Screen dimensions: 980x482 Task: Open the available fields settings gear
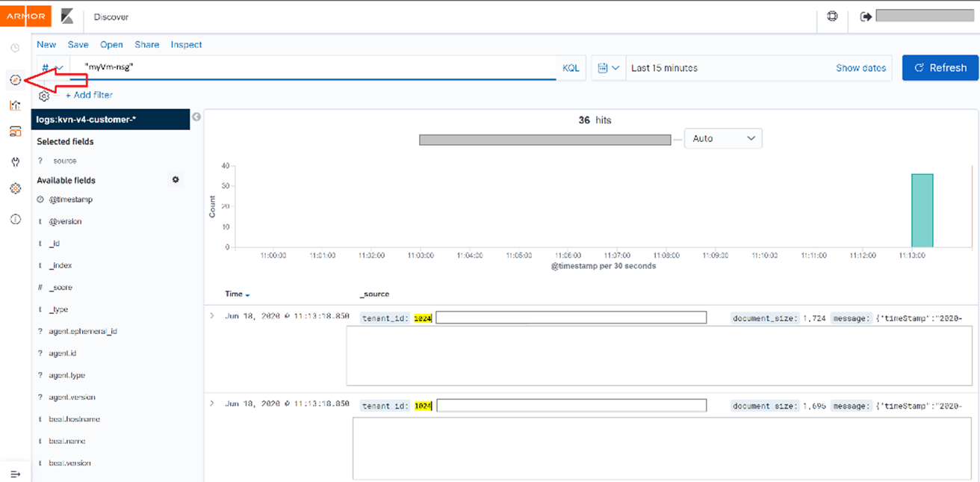click(x=176, y=180)
